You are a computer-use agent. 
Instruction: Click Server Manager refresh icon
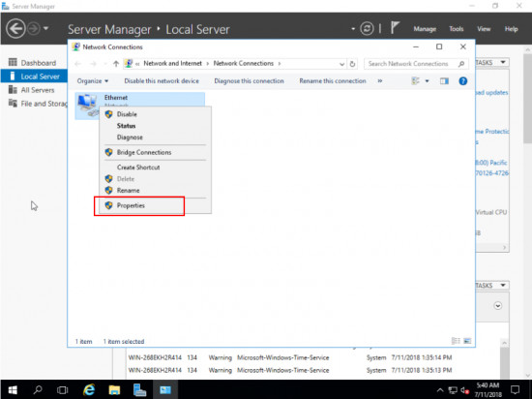pyautogui.click(x=367, y=28)
